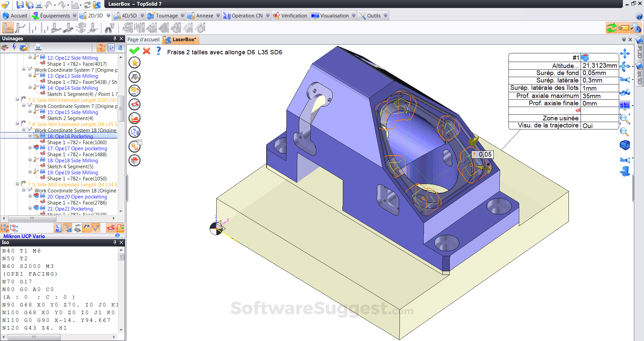Toggle the highlighted tree display mode in Usinages toolbar
The height and width of the screenshot is (341, 644).
click(x=101, y=47)
